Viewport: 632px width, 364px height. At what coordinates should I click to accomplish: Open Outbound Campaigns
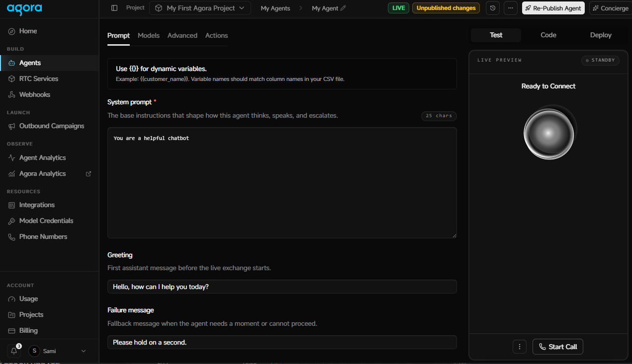coord(52,126)
